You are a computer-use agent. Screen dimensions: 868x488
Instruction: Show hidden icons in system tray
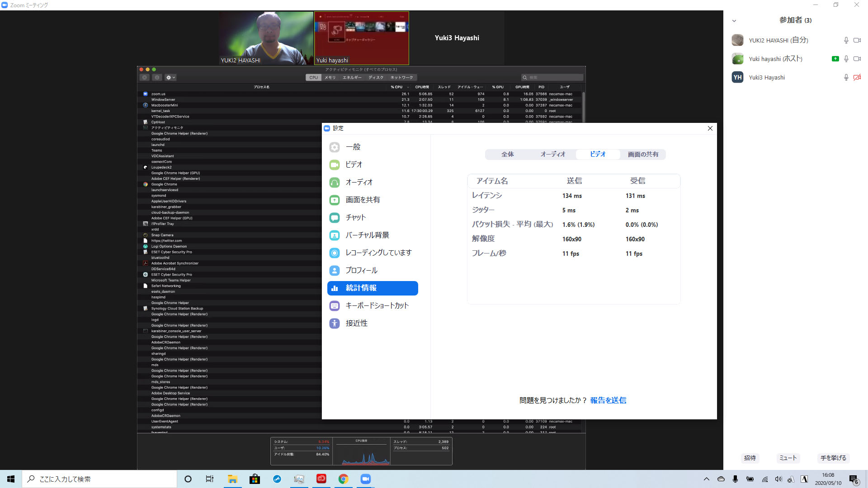coord(706,479)
